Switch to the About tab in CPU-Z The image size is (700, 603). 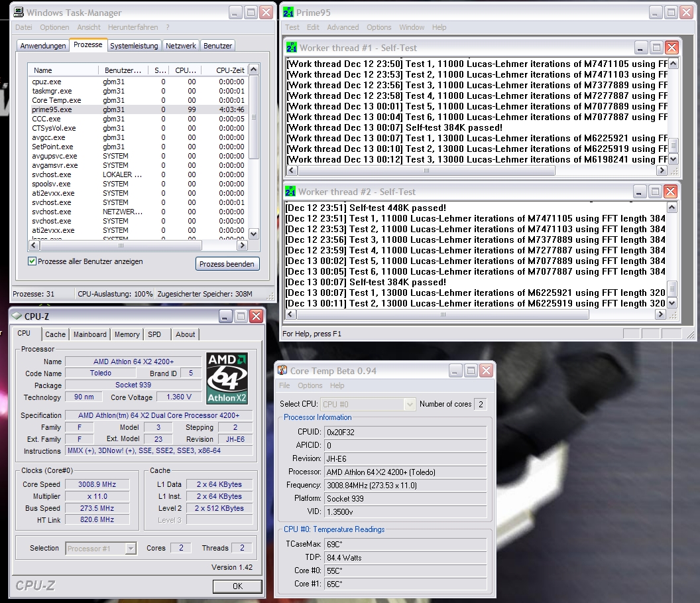[185, 334]
